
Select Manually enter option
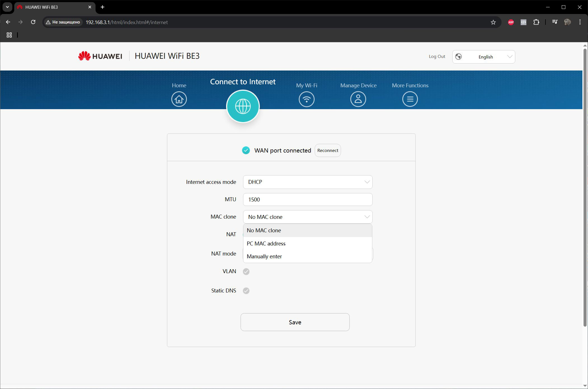coord(308,256)
